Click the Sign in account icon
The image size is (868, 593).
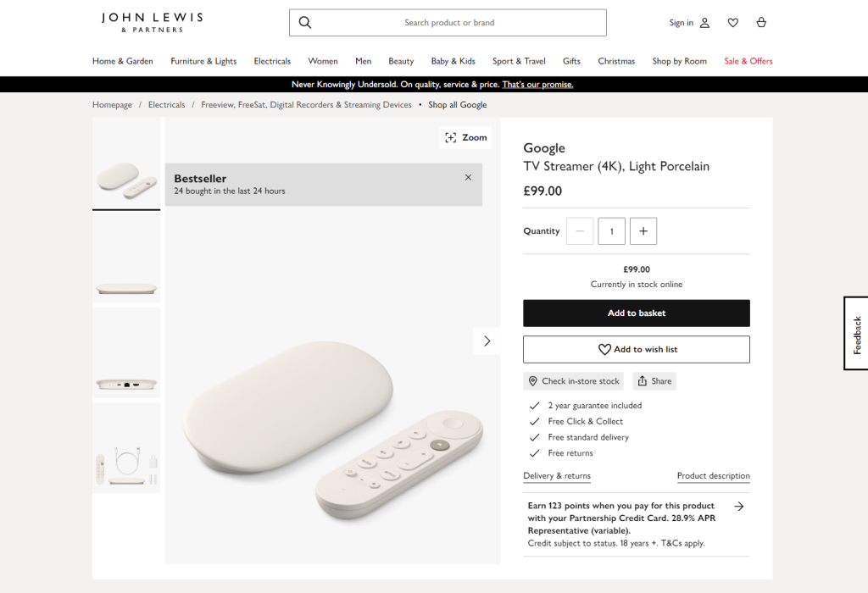point(704,23)
